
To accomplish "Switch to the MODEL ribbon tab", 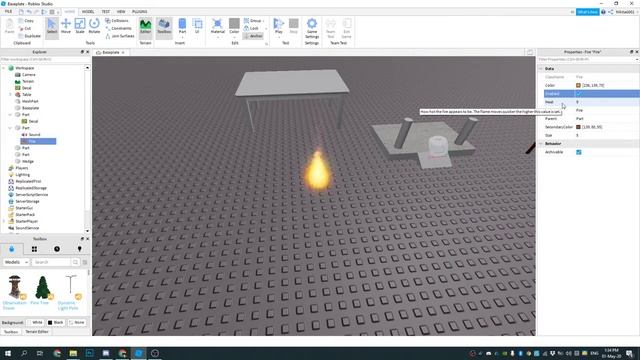I will click(x=88, y=11).
